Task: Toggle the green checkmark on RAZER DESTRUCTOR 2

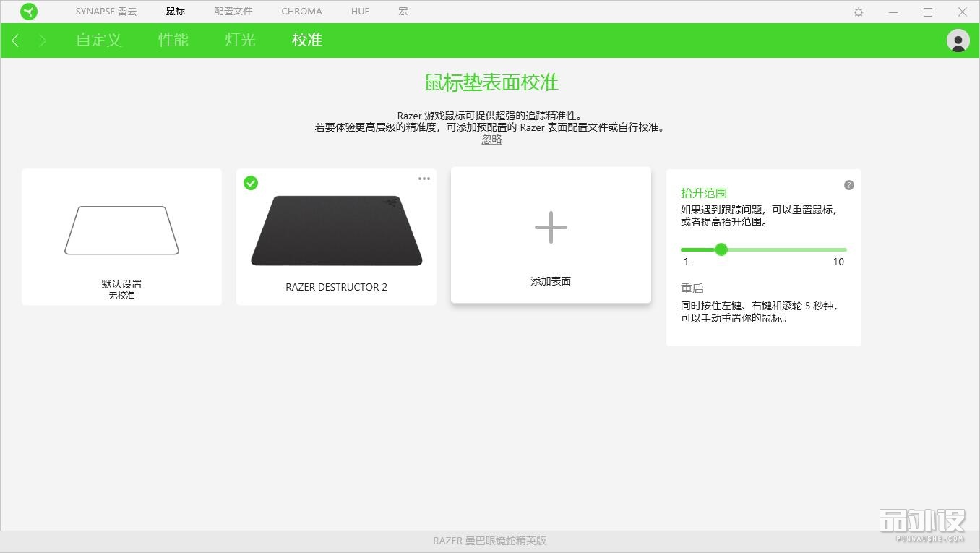Action: [x=251, y=183]
